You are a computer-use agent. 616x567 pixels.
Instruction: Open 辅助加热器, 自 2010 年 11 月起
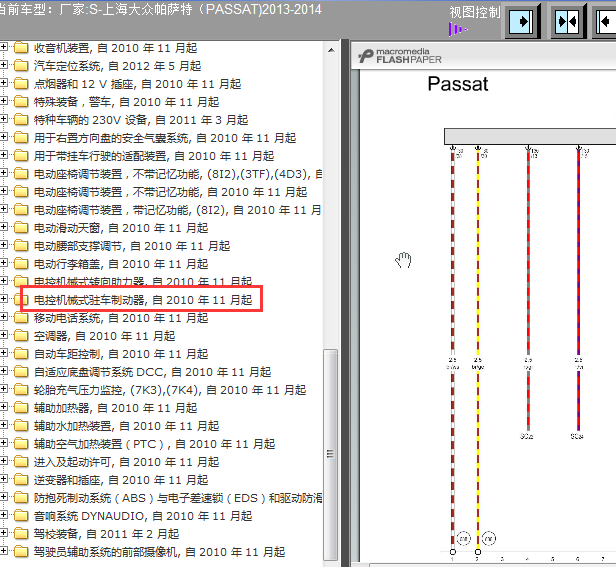click(116, 408)
